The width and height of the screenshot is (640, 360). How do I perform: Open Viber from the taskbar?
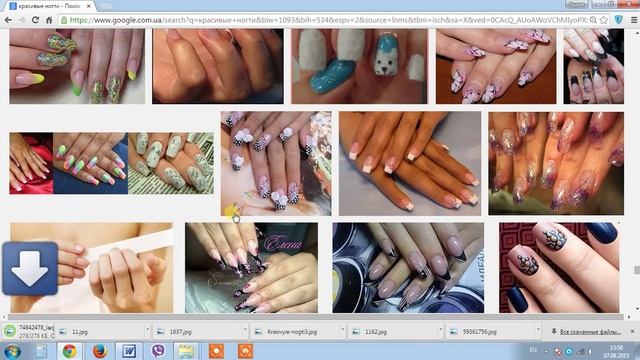(x=158, y=351)
